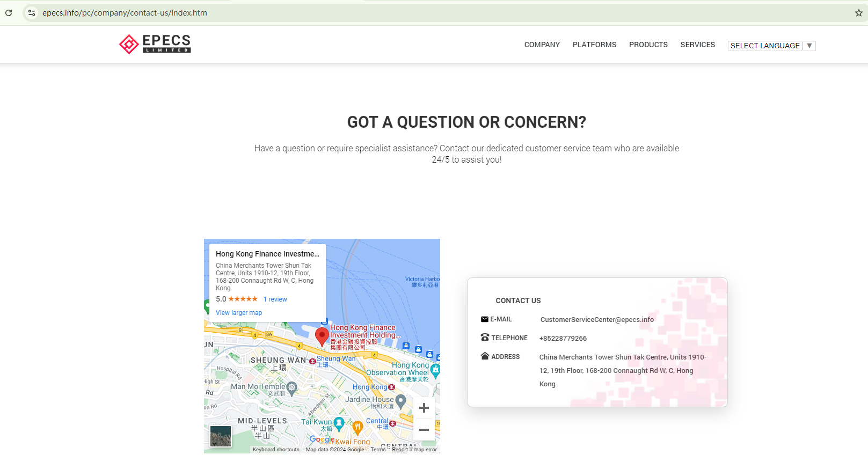Image resolution: width=868 pixels, height=462 pixels.
Task: Click the Hong Kong Finance Investment Holding map label
Action: click(x=365, y=339)
